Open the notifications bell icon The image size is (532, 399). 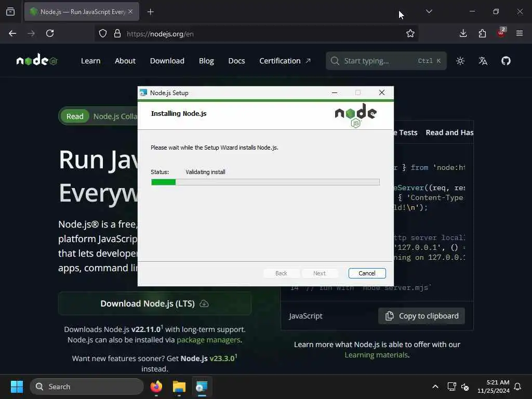click(517, 387)
